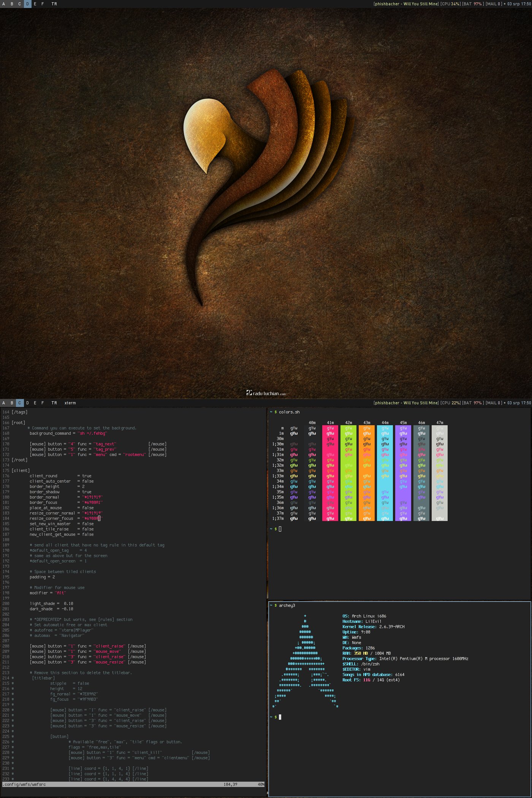Click the xterm window title in the lower bar
The width and height of the screenshot is (532, 798).
pos(70,403)
